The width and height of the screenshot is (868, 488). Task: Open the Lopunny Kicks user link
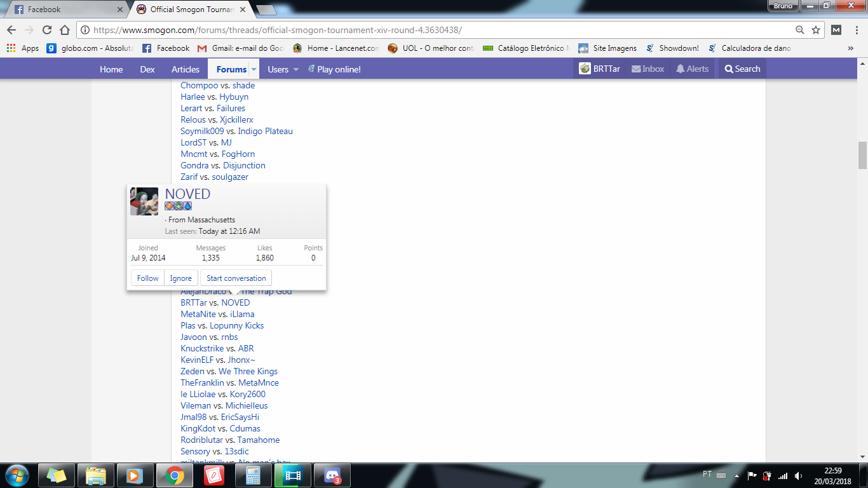[x=236, y=326]
